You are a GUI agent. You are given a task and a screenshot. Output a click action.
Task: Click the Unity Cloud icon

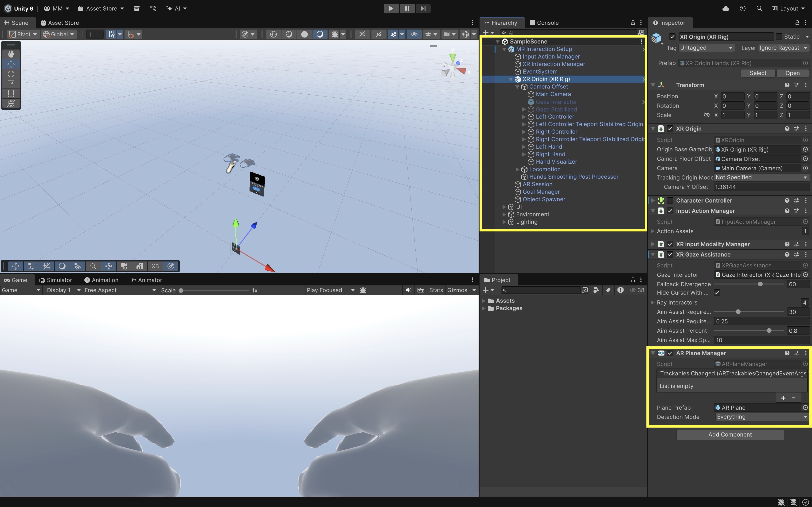pos(726,8)
